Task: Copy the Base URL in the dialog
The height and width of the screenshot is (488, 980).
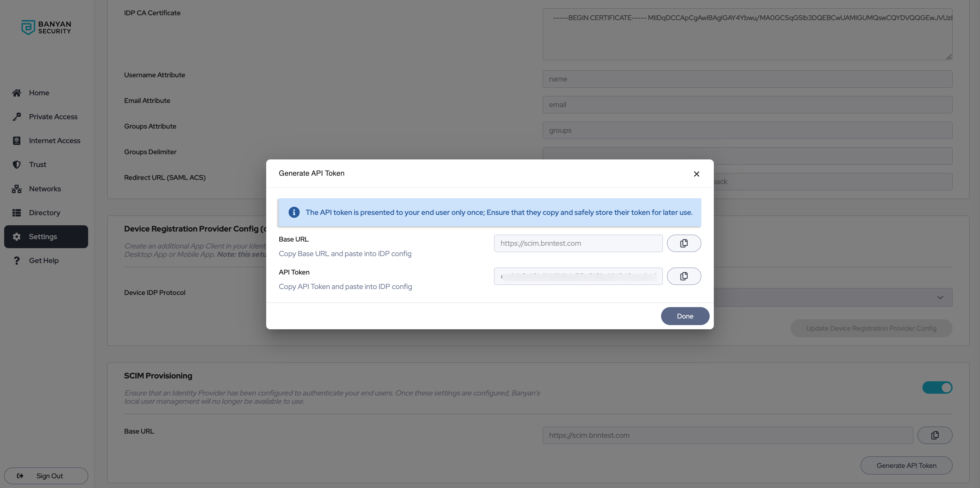Action: point(684,243)
